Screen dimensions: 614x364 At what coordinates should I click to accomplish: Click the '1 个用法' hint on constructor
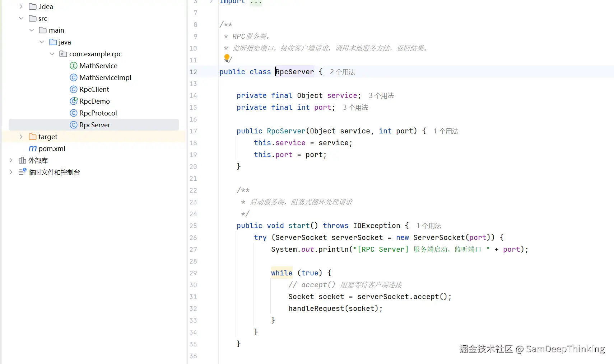446,131
